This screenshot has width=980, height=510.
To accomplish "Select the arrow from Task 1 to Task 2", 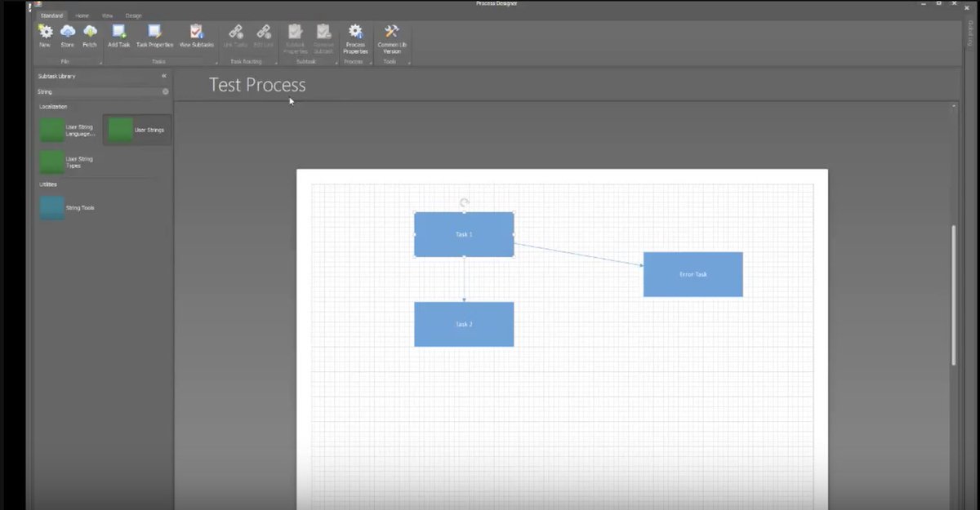I will point(464,279).
